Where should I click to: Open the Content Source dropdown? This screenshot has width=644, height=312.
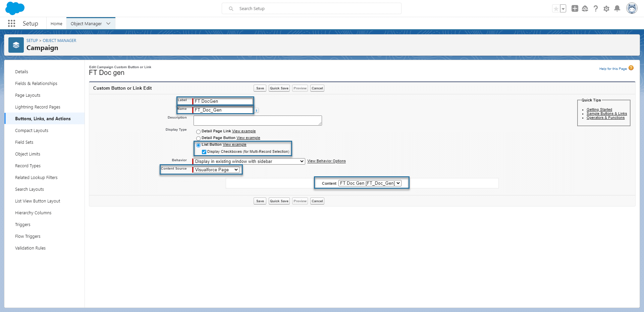[x=217, y=170]
